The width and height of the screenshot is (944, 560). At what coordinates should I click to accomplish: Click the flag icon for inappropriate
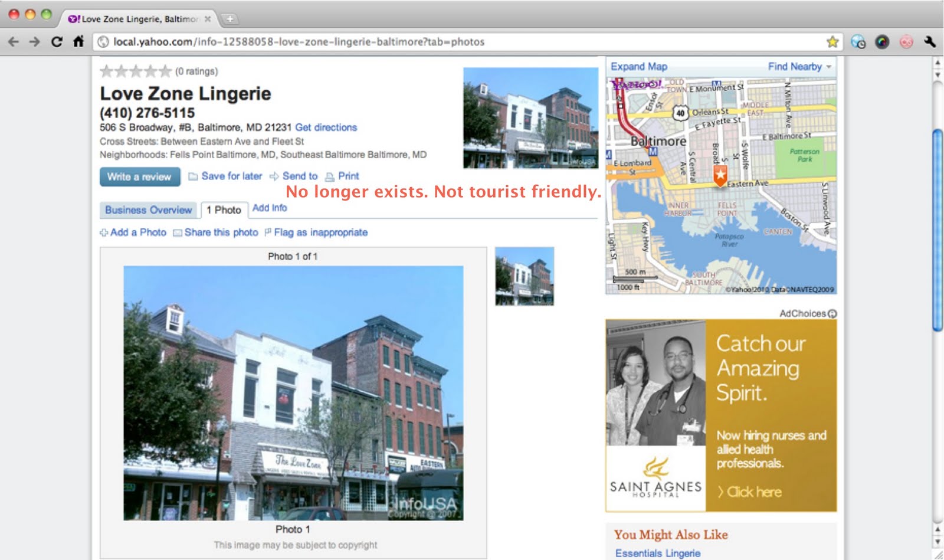pyautogui.click(x=268, y=232)
